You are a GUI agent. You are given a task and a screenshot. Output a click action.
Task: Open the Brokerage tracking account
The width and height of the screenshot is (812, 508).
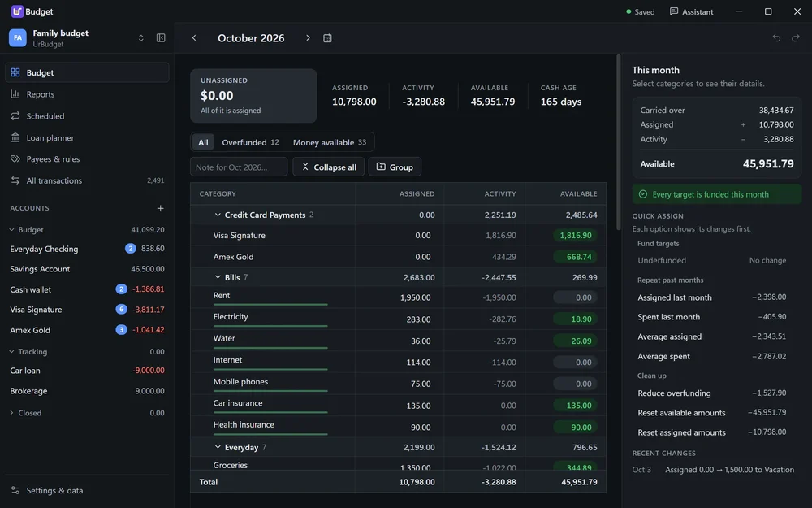click(x=87, y=391)
